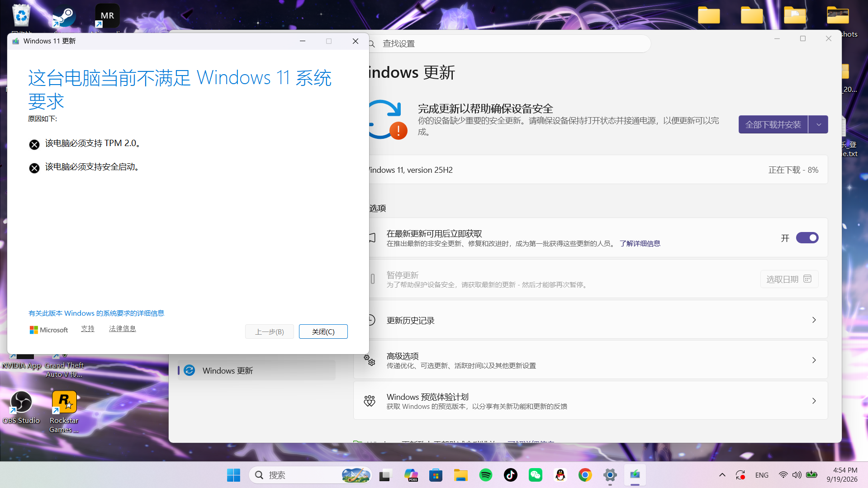This screenshot has height=488, width=868.
Task: Open the Recycle Bin desktop icon
Action: 21,16
